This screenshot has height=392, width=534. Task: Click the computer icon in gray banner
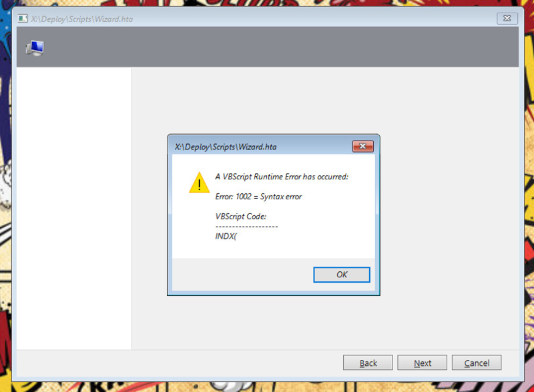click(x=35, y=47)
